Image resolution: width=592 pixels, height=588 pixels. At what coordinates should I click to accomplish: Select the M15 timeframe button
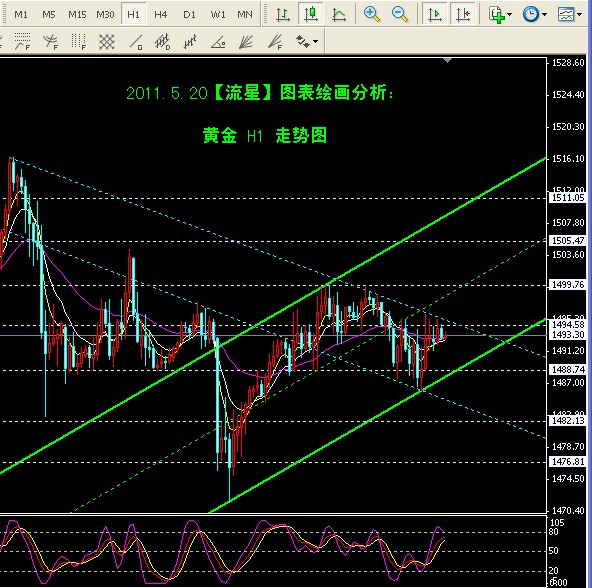77,14
